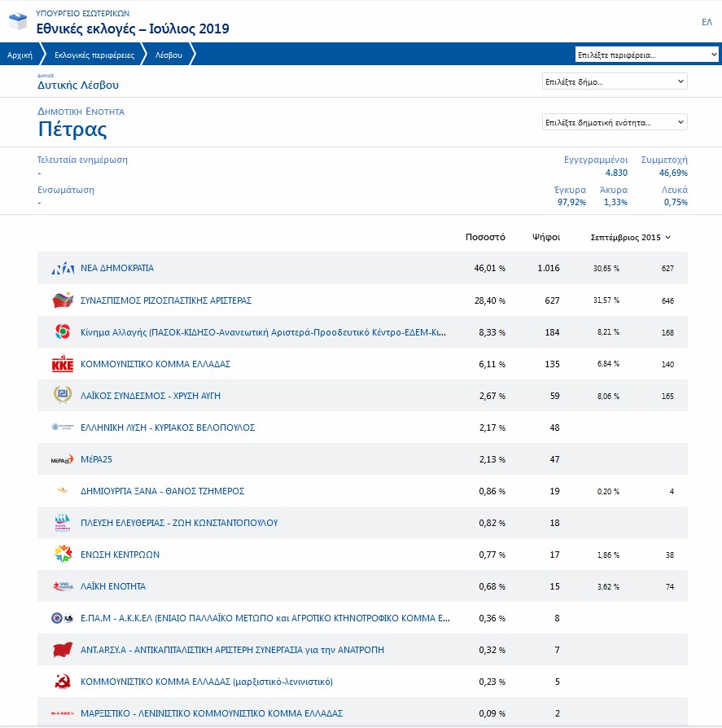Image resolution: width=722 pixels, height=728 pixels.
Task: Click the Ένωση Κεντρώων star logo
Action: (63, 555)
